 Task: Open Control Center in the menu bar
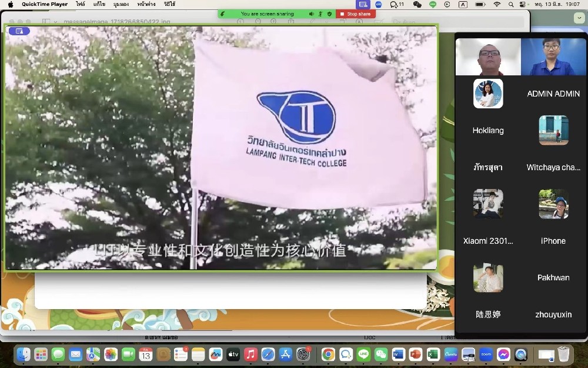pos(523,5)
